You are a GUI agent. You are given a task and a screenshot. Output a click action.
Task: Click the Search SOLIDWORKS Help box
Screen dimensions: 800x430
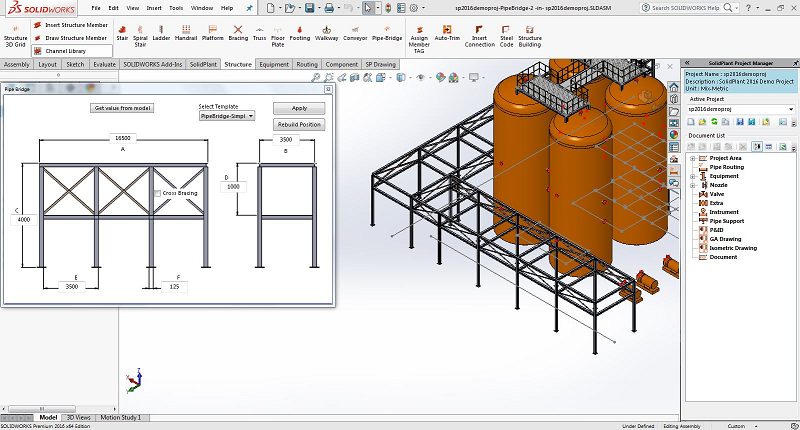688,8
